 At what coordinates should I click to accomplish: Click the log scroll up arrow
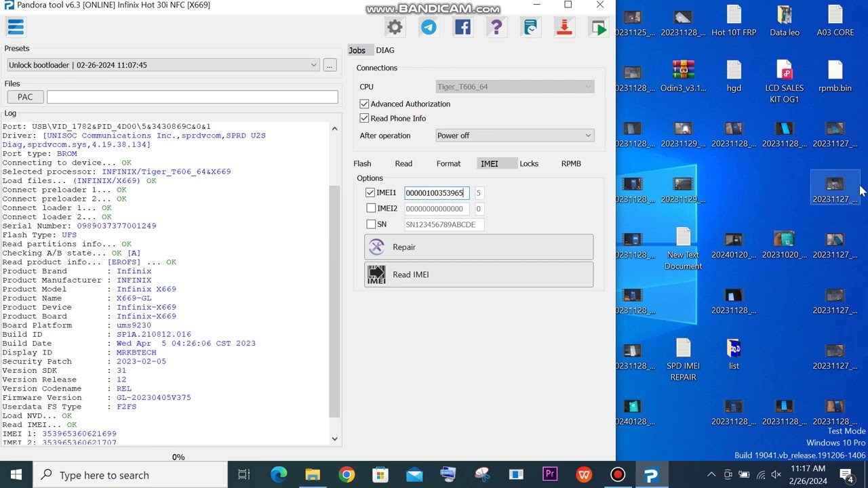point(334,128)
